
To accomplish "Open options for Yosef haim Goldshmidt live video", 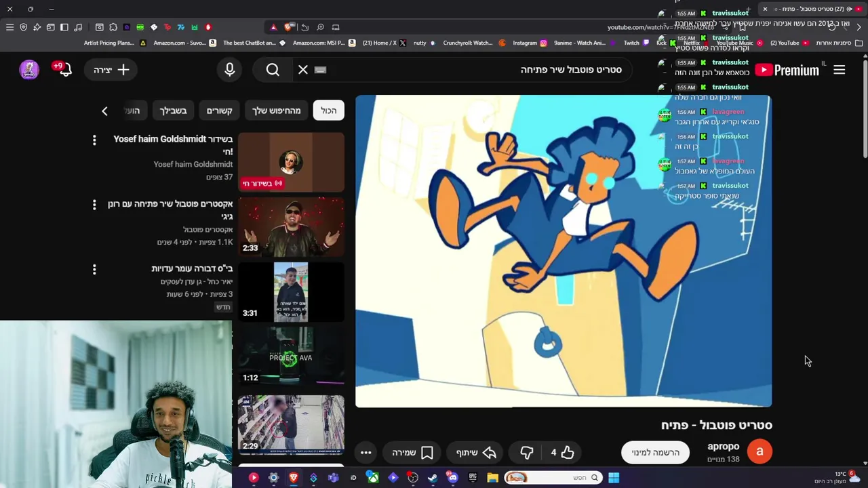I will tap(94, 140).
